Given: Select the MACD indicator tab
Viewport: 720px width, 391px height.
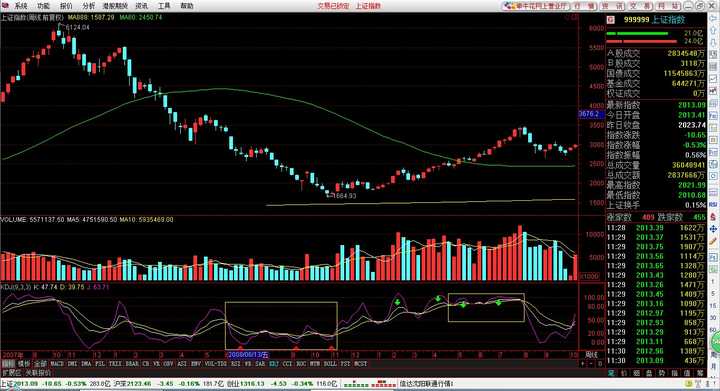Looking at the screenshot, I should click(x=57, y=363).
